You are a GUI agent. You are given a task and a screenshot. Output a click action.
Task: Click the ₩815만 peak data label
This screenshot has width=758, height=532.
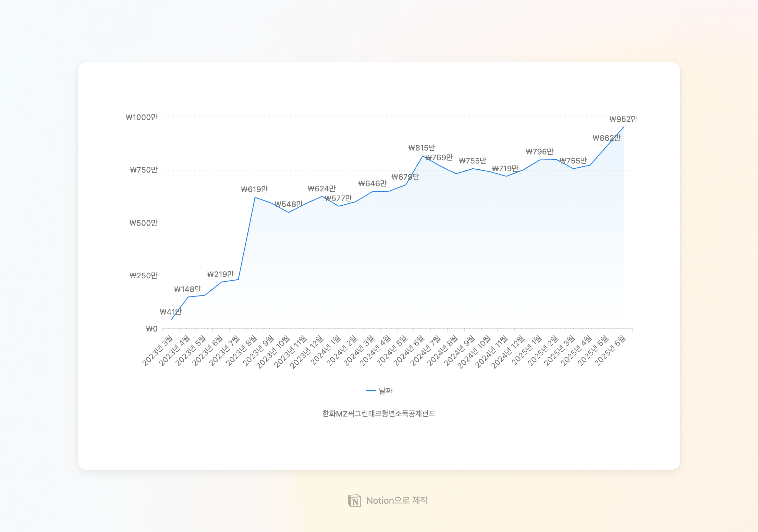(422, 148)
